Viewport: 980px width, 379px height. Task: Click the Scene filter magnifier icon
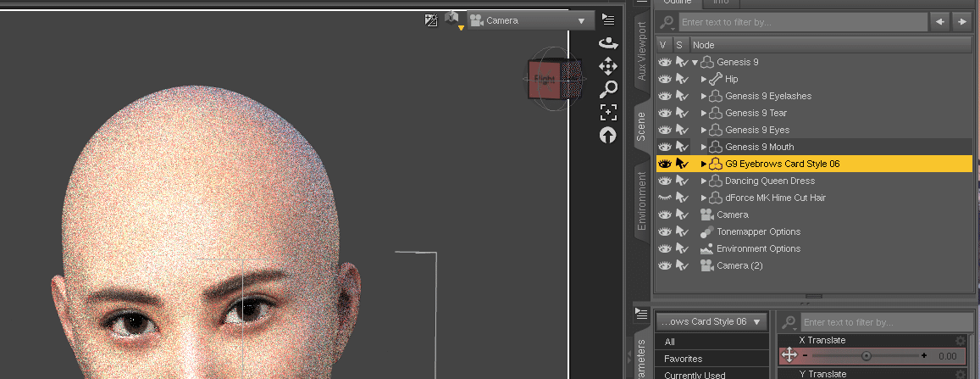click(667, 23)
